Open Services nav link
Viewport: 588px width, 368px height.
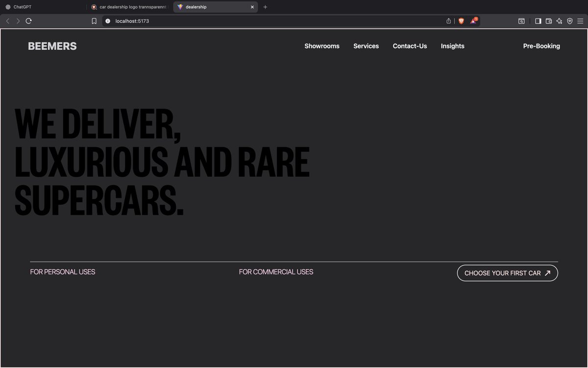[x=366, y=46]
